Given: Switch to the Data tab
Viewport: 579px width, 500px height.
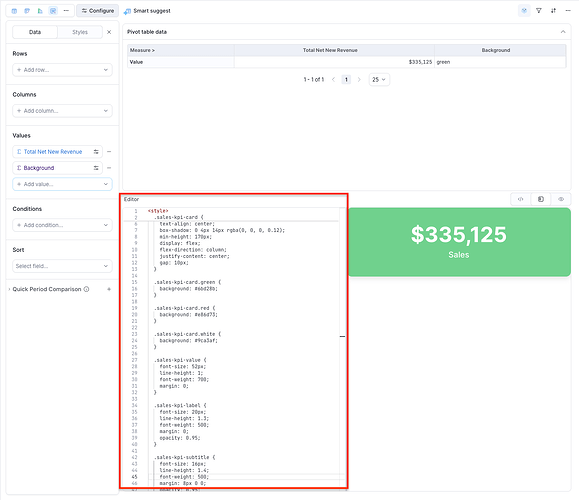Looking at the screenshot, I should tap(35, 32).
